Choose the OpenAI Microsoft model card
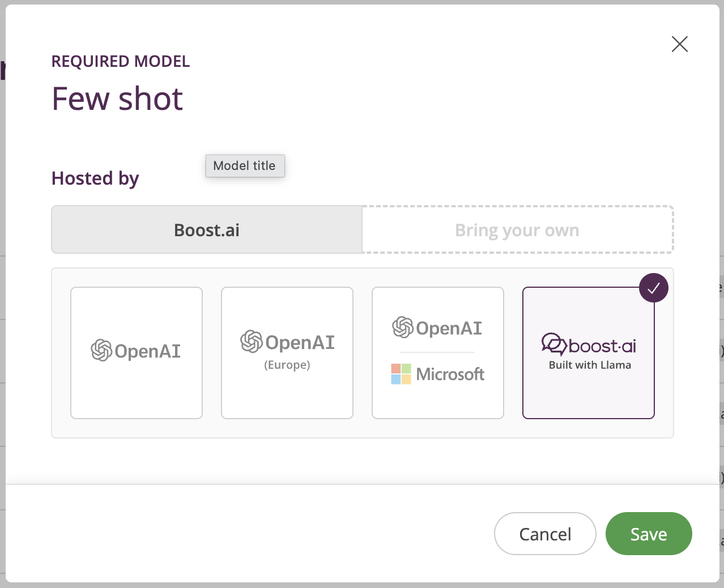This screenshot has height=588, width=724. tap(438, 353)
